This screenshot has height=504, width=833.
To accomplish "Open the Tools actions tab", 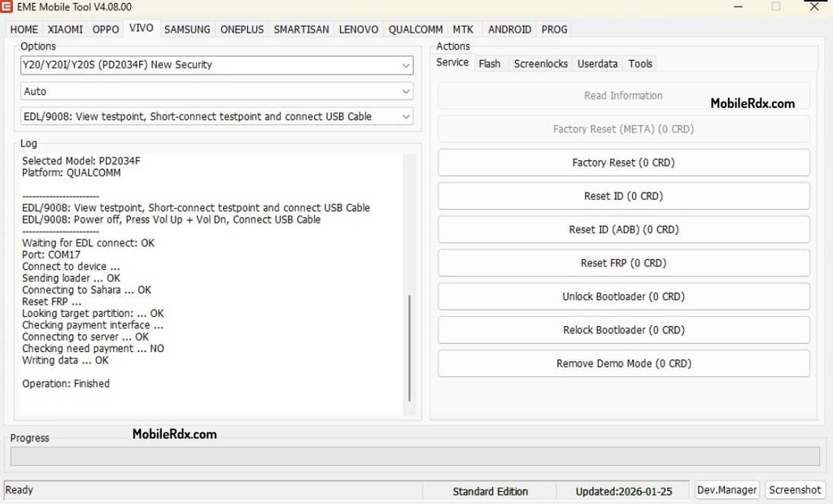I will tap(640, 63).
